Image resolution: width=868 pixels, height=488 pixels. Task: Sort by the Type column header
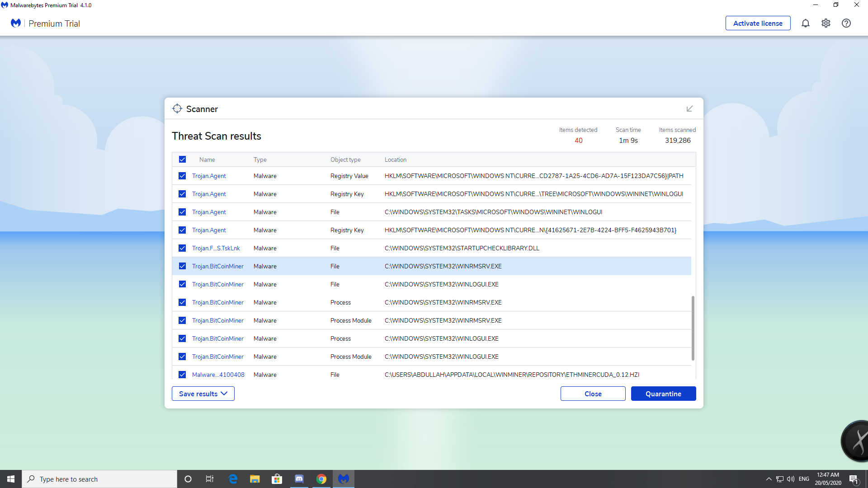pos(260,160)
